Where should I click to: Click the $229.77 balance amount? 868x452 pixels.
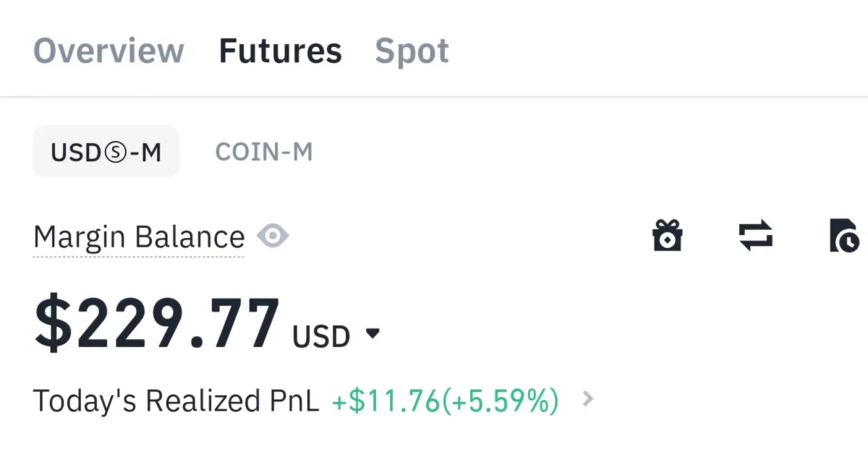click(157, 323)
